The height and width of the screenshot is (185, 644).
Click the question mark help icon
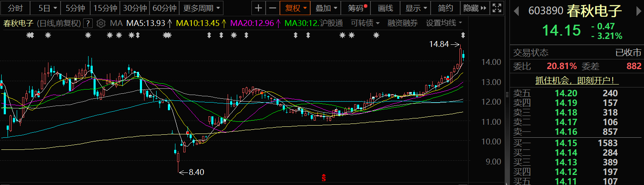[x=88, y=23]
